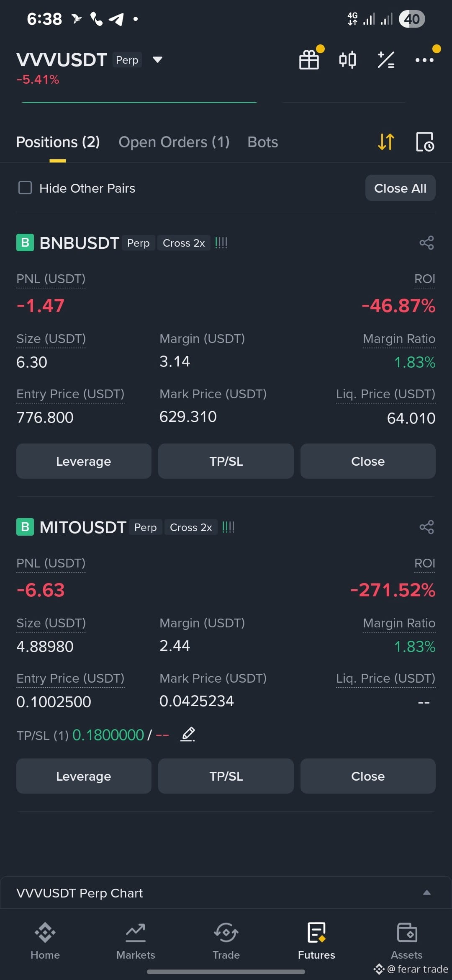This screenshot has height=980, width=452.
Task: Share the MITOUSDT position
Action: [426, 527]
